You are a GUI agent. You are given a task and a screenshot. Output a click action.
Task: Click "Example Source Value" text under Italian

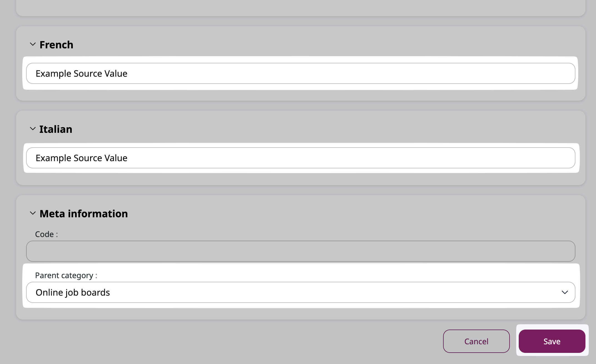click(x=81, y=158)
